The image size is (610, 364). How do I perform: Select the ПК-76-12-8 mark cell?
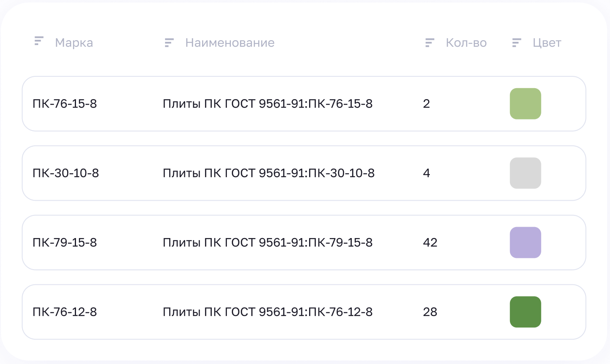pyautogui.click(x=65, y=312)
